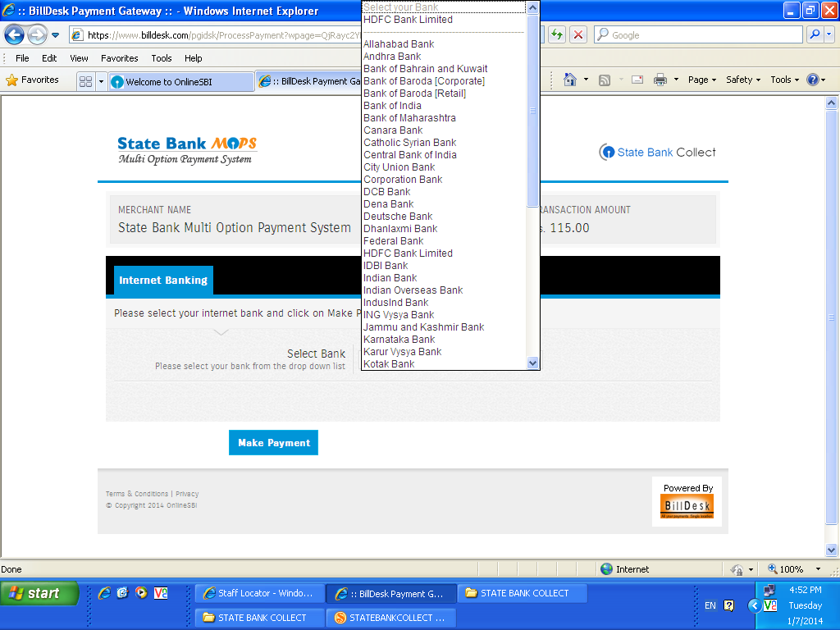Open the Tools command bar menu
The image size is (840, 630).
point(785,80)
